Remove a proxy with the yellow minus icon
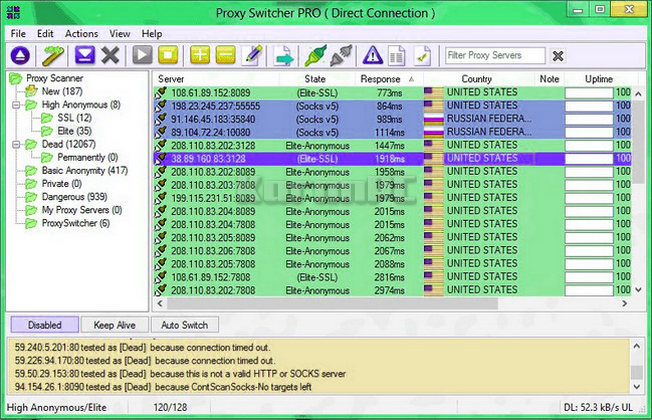652x420 pixels. 226,55
